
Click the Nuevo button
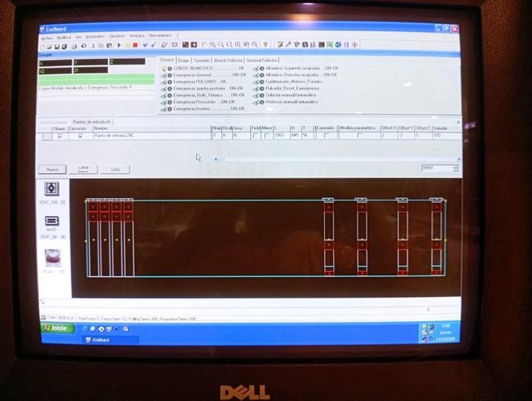point(52,170)
